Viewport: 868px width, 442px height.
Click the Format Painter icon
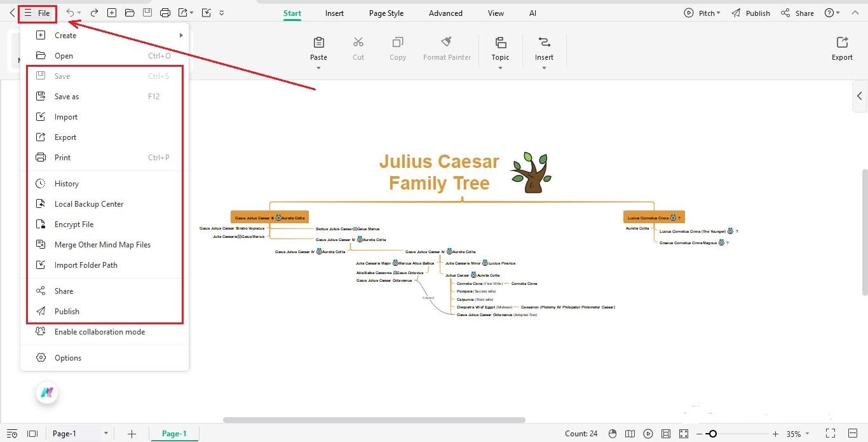click(x=447, y=42)
